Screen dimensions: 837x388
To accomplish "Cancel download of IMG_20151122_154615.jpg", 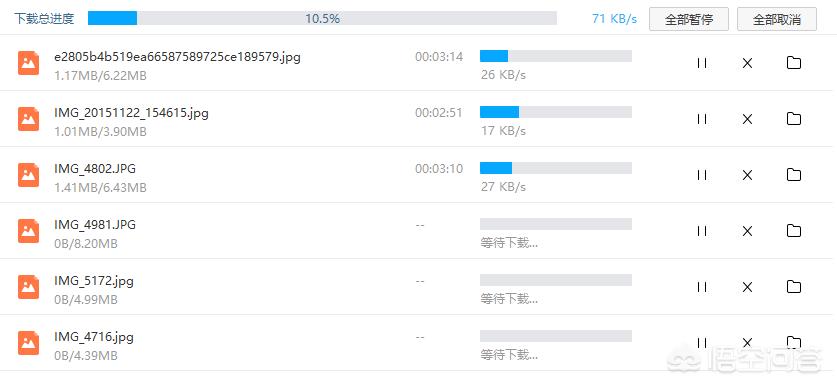I will (747, 119).
